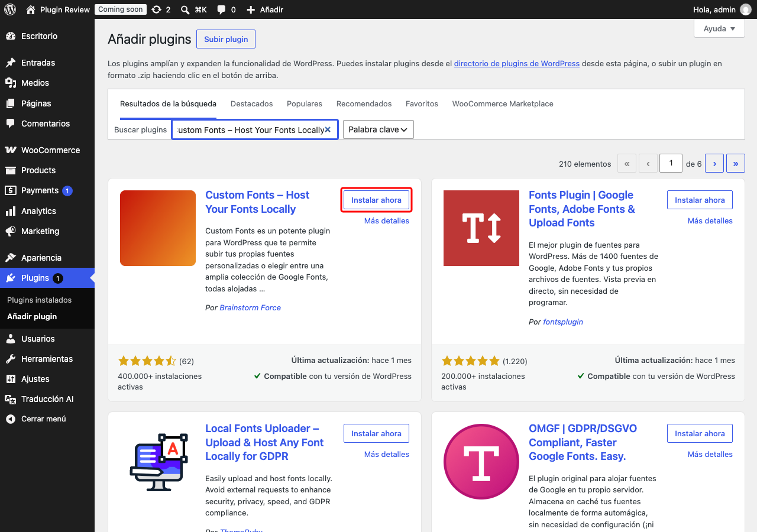This screenshot has height=532, width=757.
Task: Go to next results page arrow
Action: coord(714,164)
